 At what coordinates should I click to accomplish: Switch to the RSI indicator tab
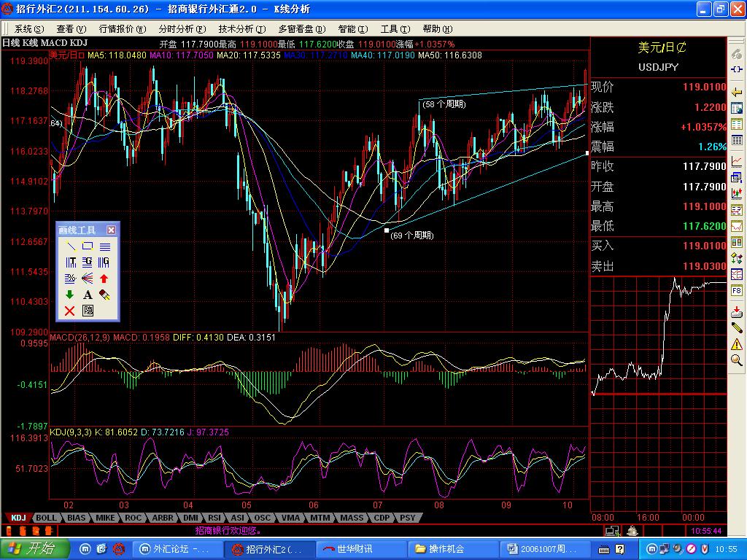pyautogui.click(x=214, y=518)
